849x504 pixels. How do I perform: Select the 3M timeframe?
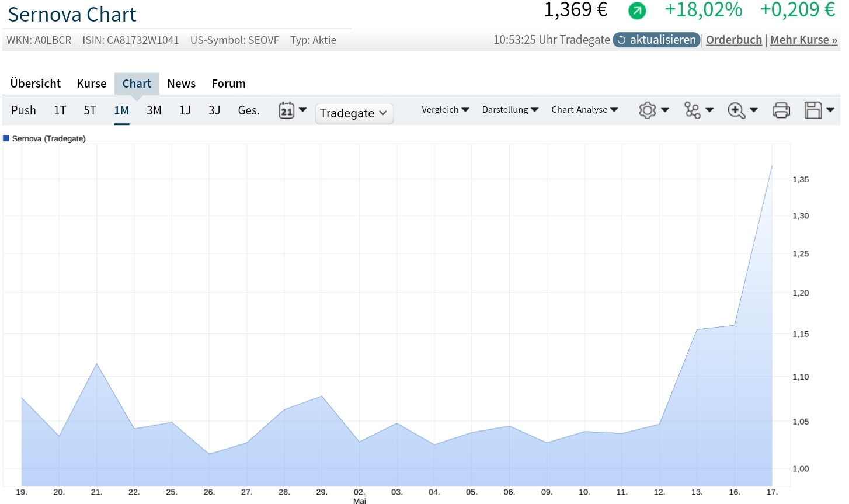click(154, 110)
